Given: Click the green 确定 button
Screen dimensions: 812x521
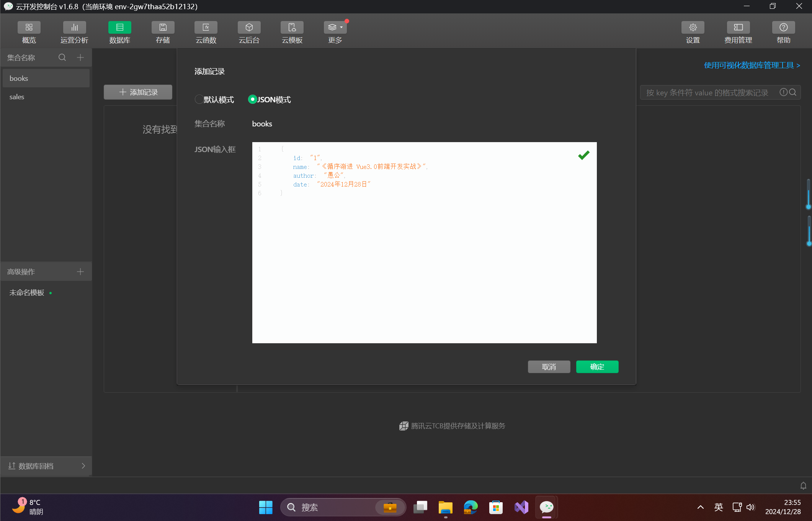Looking at the screenshot, I should [x=597, y=367].
